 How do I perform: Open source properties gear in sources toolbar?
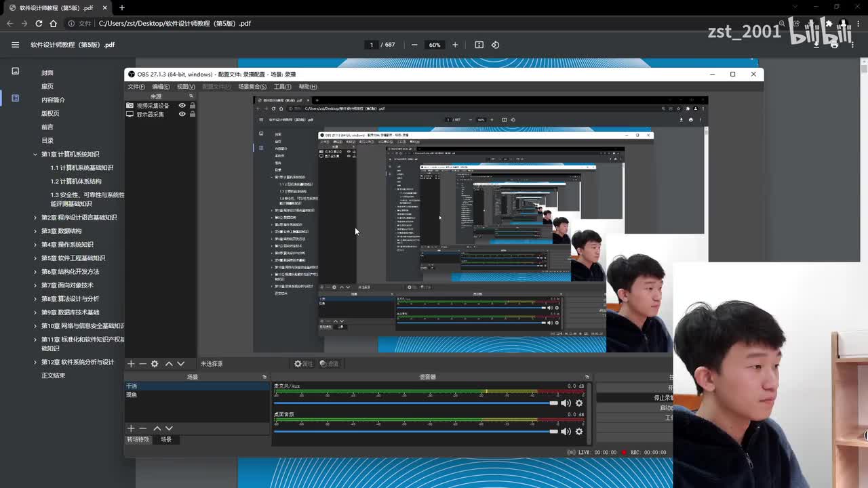point(155,364)
